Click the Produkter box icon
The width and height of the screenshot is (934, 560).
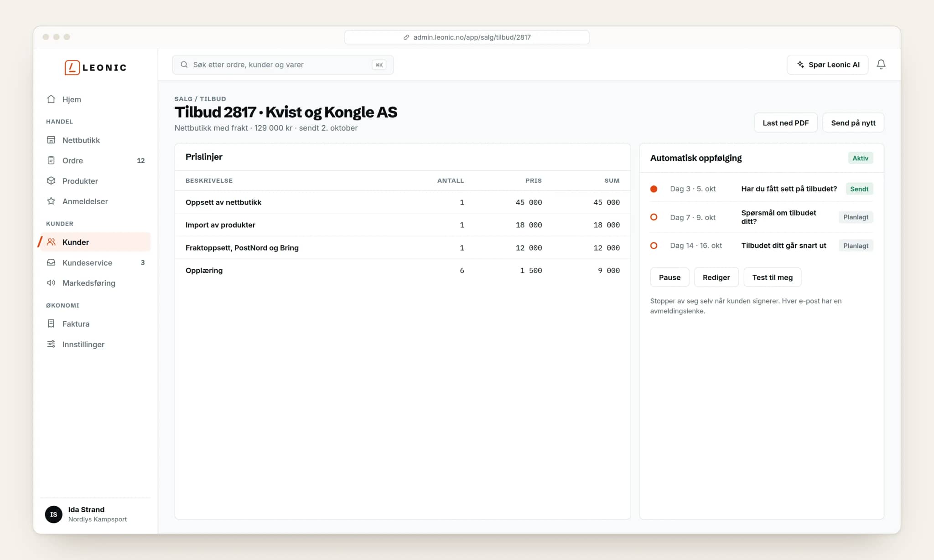coord(51,181)
